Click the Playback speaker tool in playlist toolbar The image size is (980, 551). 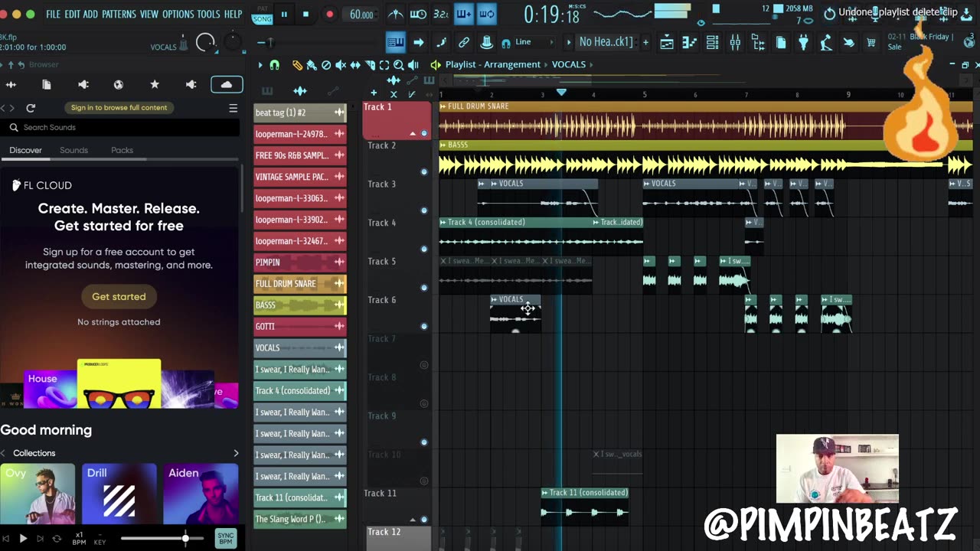point(413,65)
